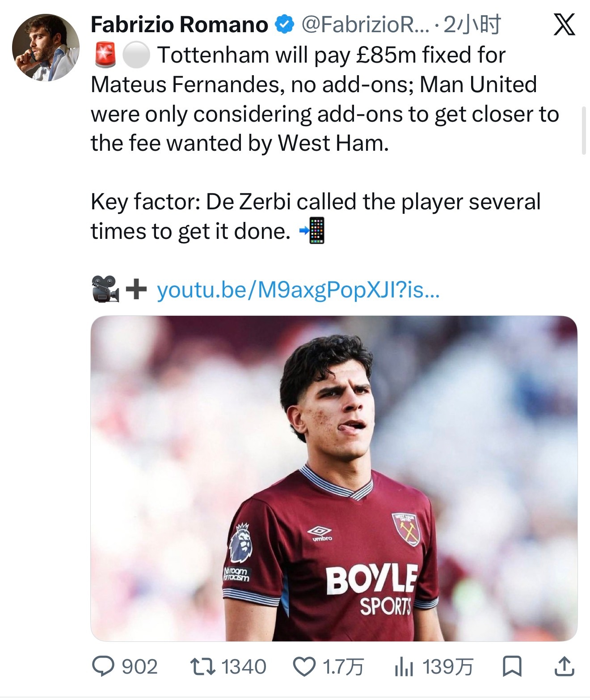This screenshot has height=700, width=590.
Task: Click the @FabrizioR... handle
Action: [365, 25]
